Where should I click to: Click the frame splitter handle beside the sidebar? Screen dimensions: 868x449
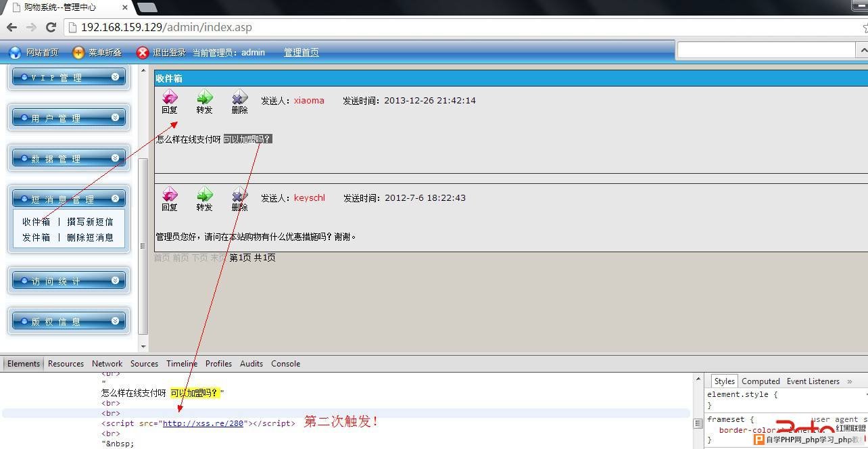[x=142, y=246]
